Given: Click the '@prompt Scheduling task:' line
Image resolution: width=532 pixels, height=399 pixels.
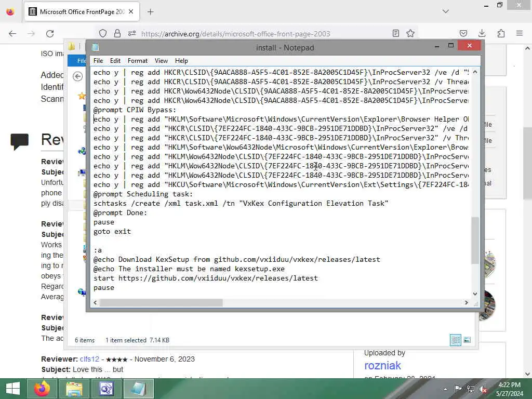Looking at the screenshot, I should 143,194.
